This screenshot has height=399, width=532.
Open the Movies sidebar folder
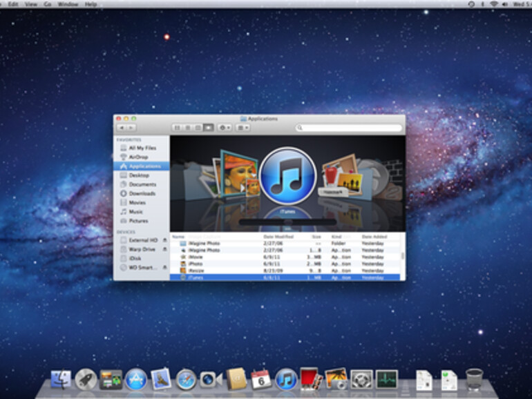[142, 203]
